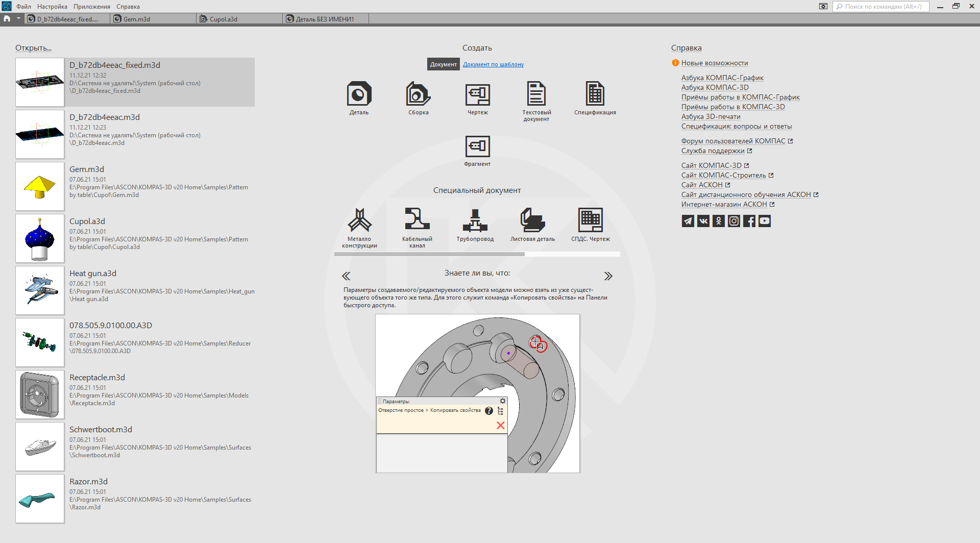Show previous tip with left double arrow

[x=346, y=276]
